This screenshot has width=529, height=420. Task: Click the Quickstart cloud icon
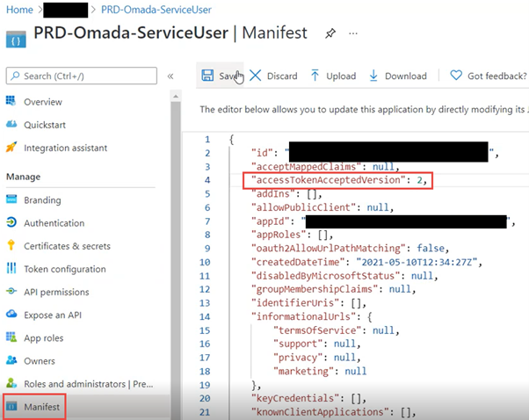tap(11, 124)
